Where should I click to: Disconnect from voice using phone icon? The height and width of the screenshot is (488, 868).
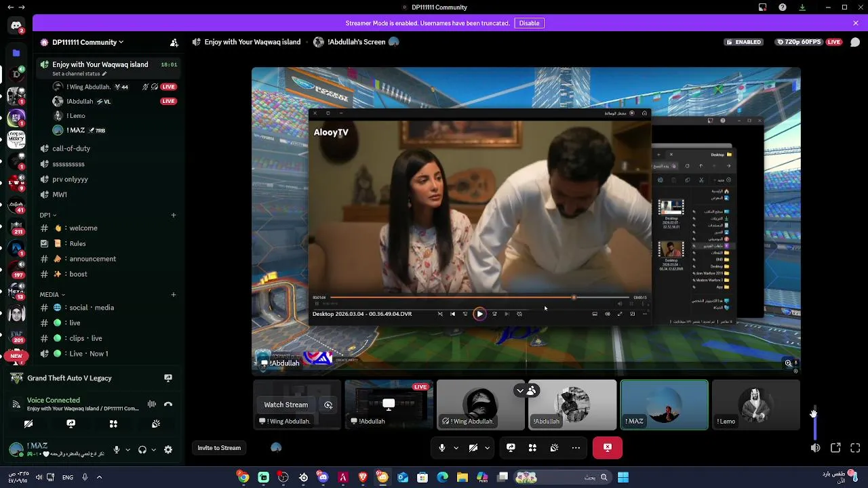168,404
